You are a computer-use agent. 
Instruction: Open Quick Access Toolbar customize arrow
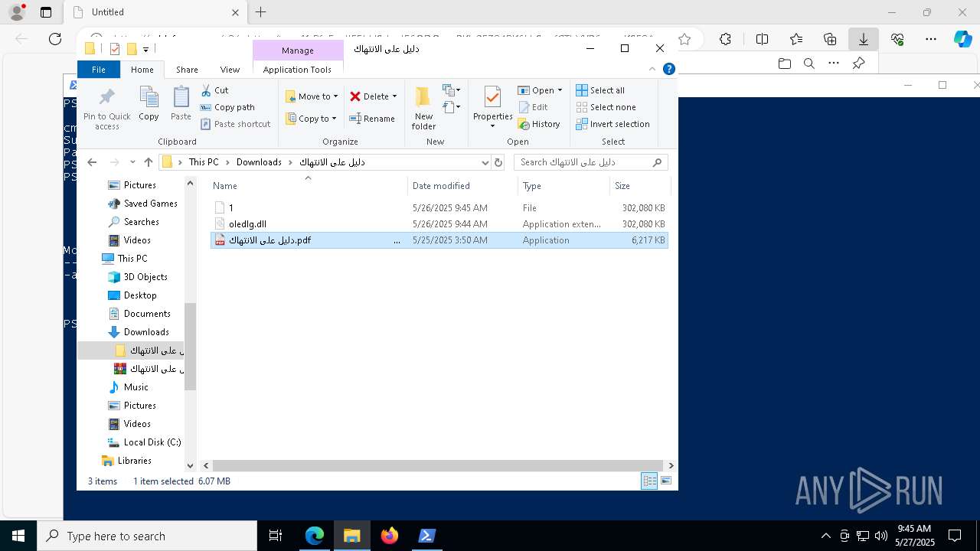click(145, 49)
